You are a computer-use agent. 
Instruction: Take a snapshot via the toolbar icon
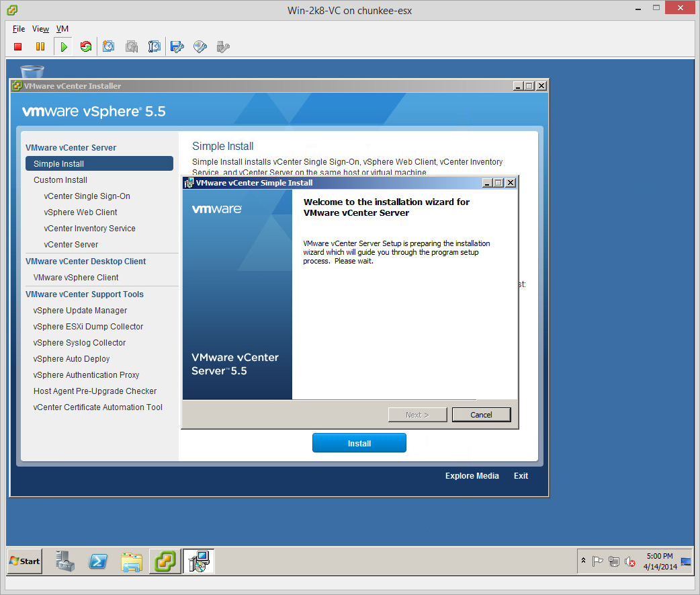(109, 46)
